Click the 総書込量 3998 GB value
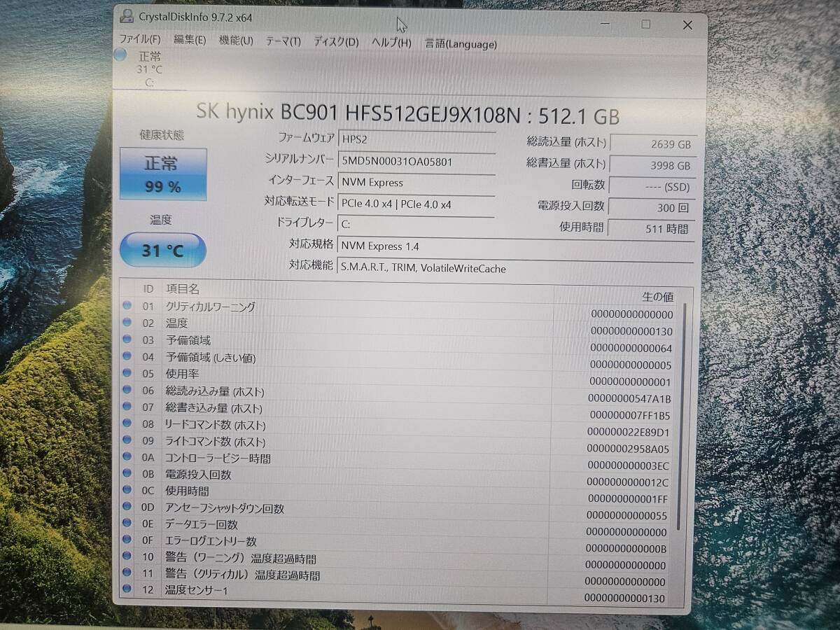This screenshot has height=630, width=840. [x=652, y=165]
